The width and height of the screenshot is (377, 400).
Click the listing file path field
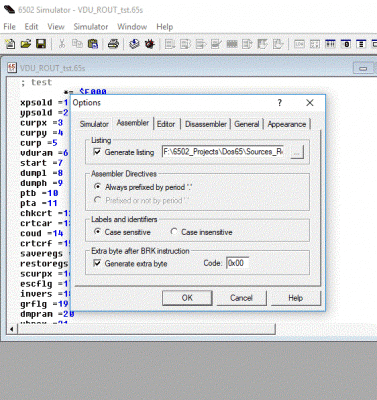(223, 152)
